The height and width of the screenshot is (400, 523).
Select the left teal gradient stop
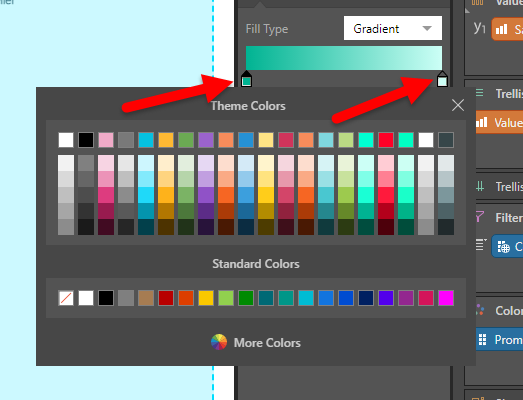tap(246, 79)
